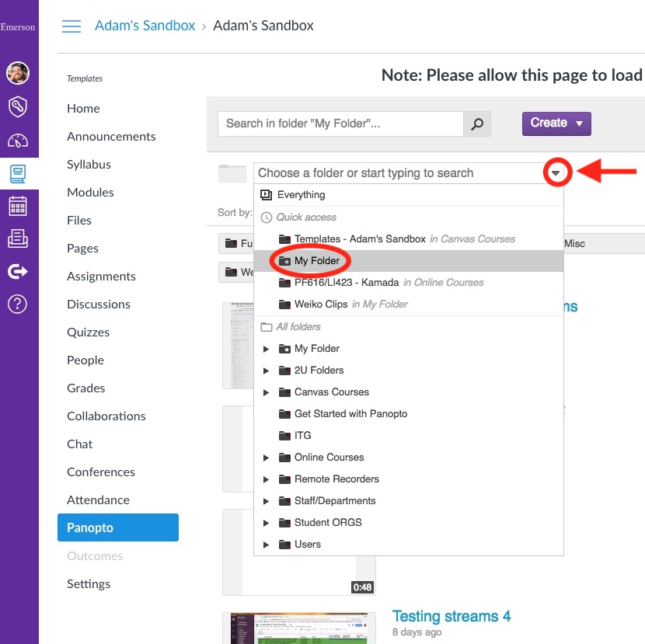Image resolution: width=645 pixels, height=644 pixels.
Task: Open Settings in course navigation
Action: tap(89, 584)
